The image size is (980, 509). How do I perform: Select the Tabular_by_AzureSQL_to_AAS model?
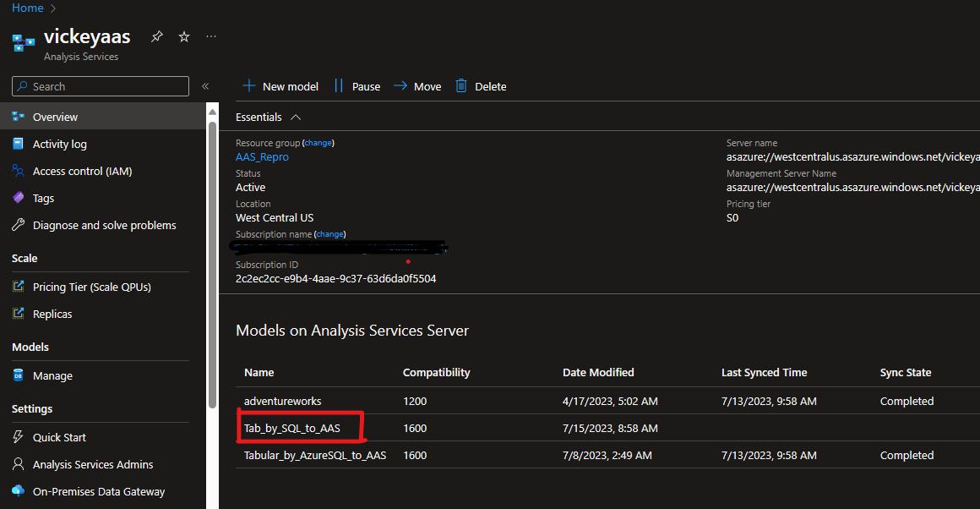[x=315, y=455]
